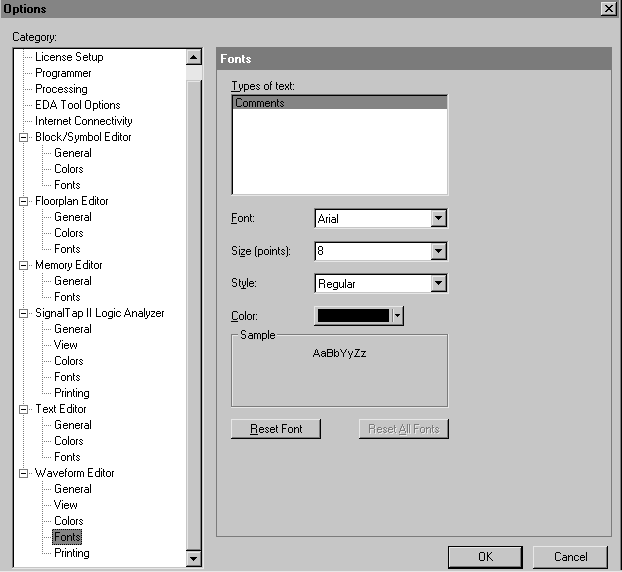The image size is (622, 572).
Task: Open General under Block/Symbol Editor
Action: (73, 153)
